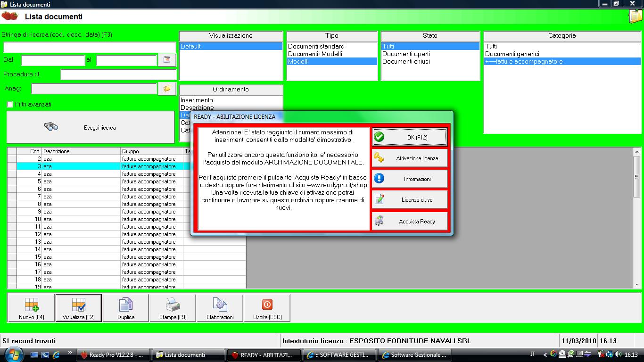
Task: Open Attivazione licenza in license dialog
Action: (x=410, y=158)
